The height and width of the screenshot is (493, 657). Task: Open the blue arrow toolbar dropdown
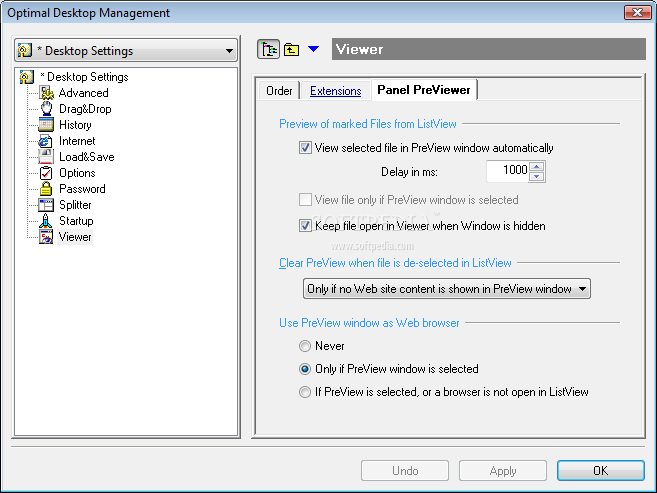point(313,49)
